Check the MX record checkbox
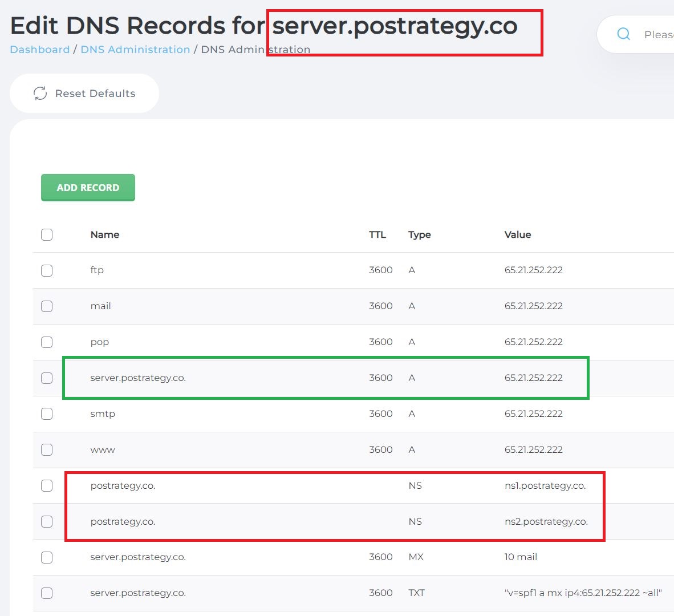Screen dimensions: 674x616 (47, 558)
